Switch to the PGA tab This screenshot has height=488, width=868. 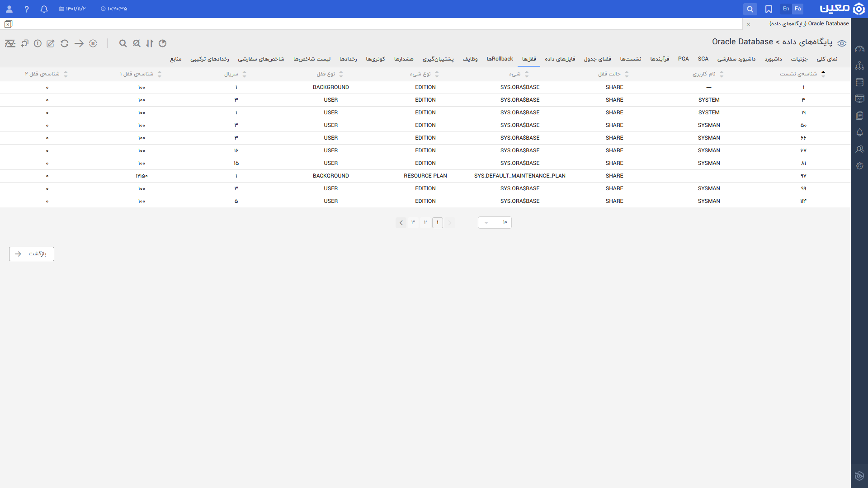684,59
